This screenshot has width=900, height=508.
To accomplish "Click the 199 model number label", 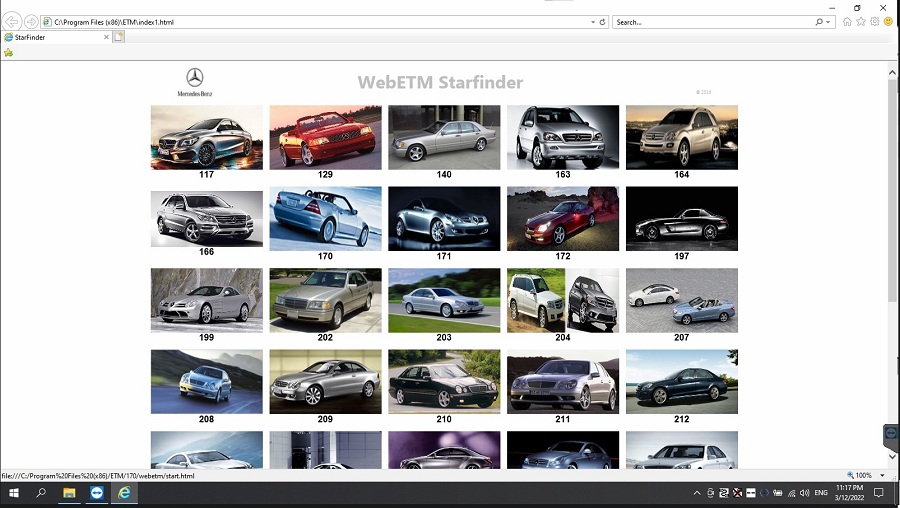I will pos(207,338).
